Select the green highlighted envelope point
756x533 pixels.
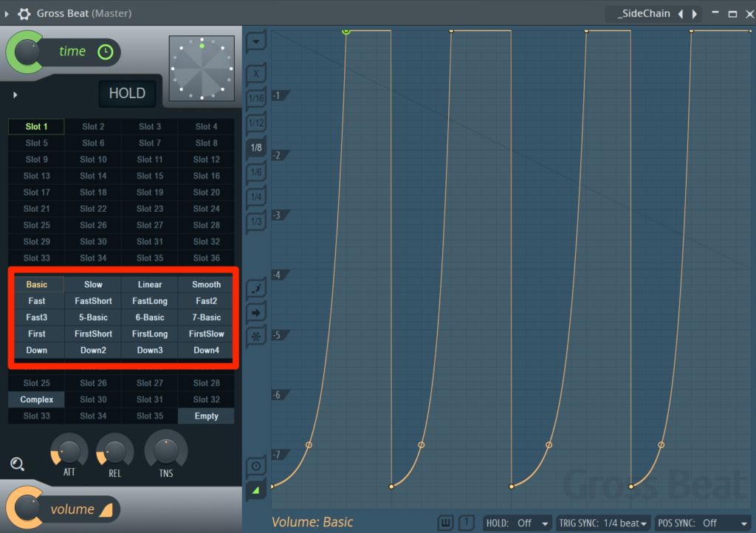[346, 31]
